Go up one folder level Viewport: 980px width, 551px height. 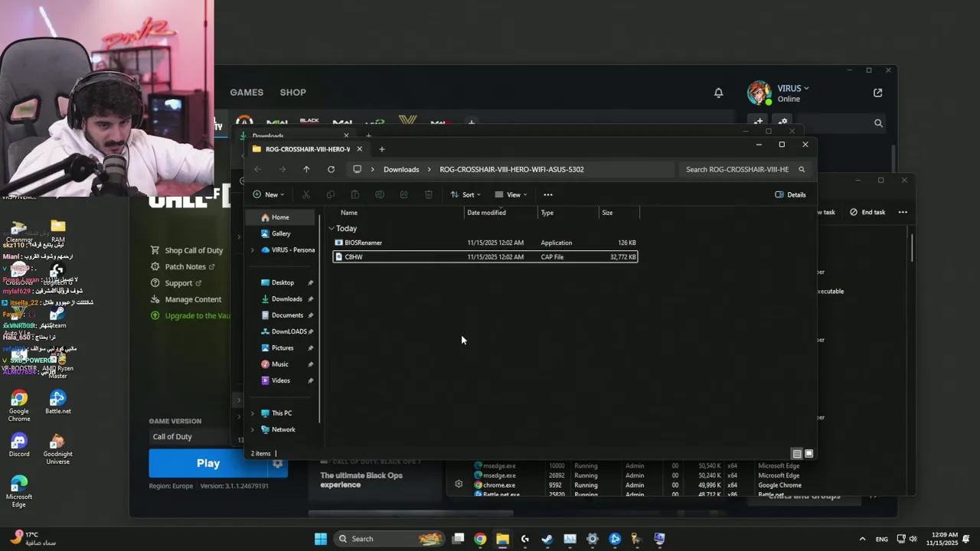pos(306,169)
